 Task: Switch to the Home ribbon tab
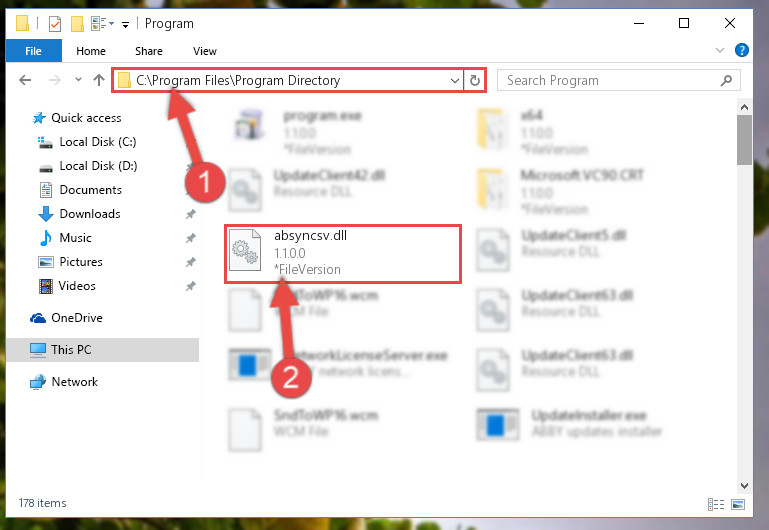(91, 51)
